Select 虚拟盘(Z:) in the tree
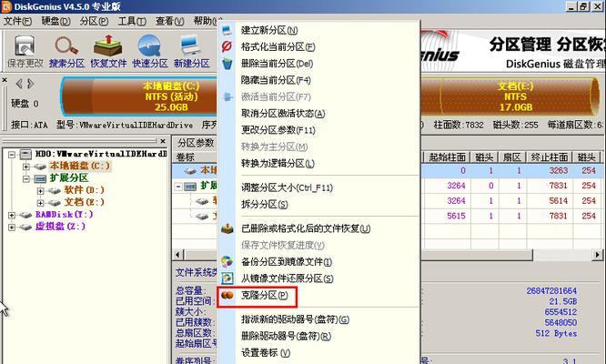The image size is (606, 364). tap(60, 227)
